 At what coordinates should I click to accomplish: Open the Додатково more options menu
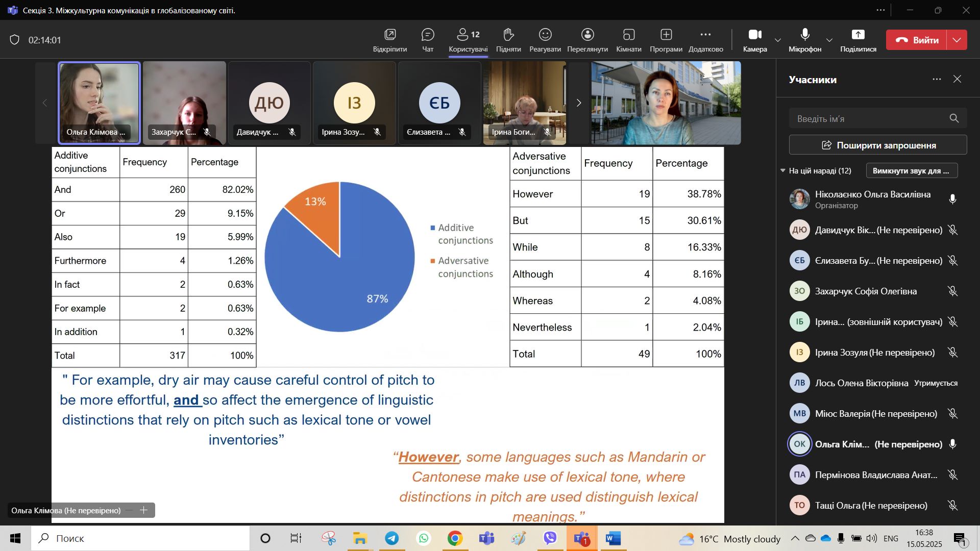pyautogui.click(x=705, y=35)
